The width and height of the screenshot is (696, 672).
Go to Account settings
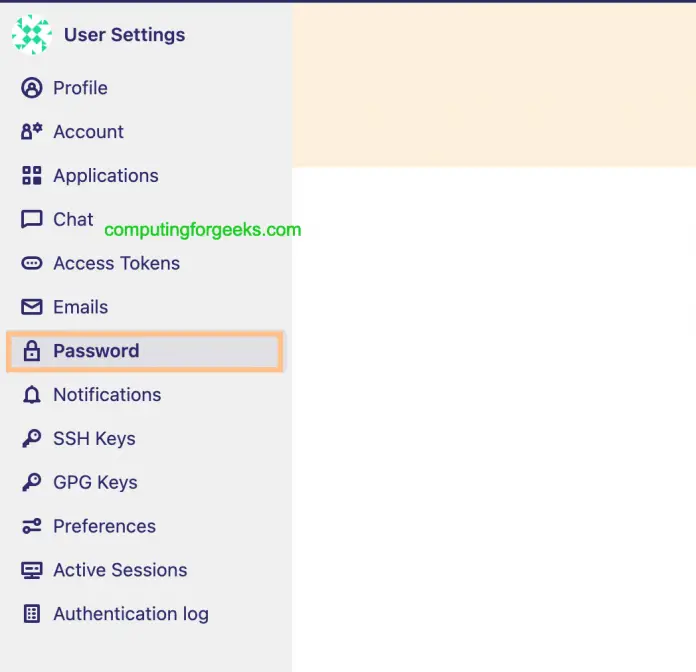[x=88, y=132]
